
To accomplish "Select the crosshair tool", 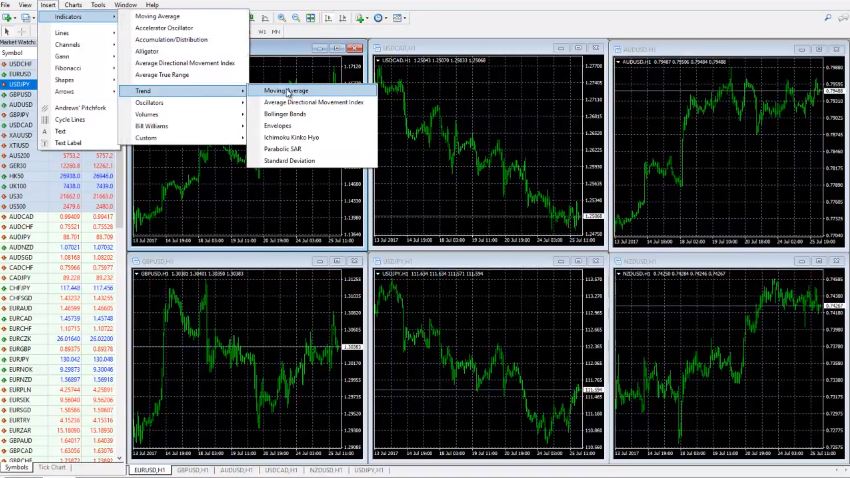I will click(22, 32).
